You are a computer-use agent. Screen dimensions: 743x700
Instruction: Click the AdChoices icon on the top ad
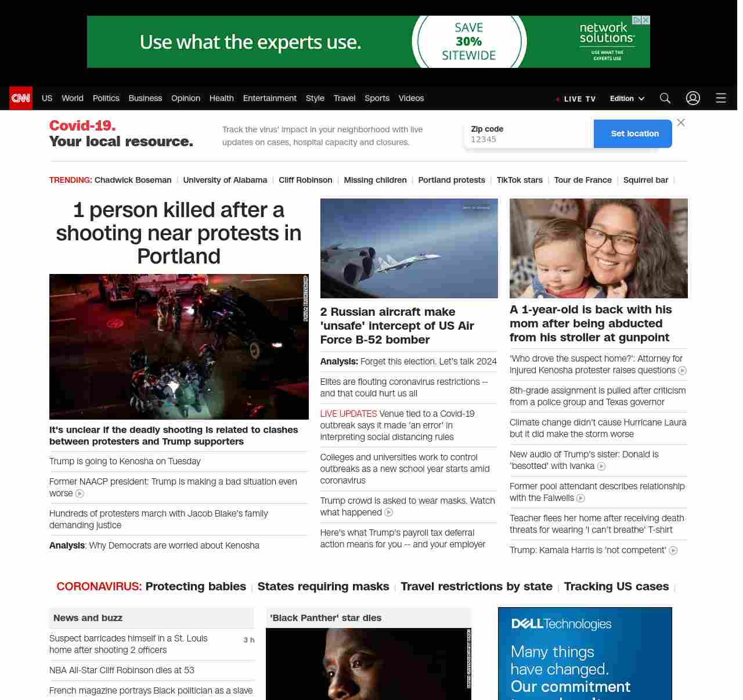[637, 20]
